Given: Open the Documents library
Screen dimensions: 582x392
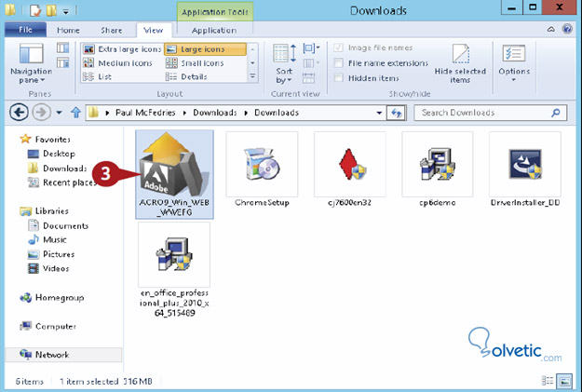Looking at the screenshot, I should pos(59,225).
